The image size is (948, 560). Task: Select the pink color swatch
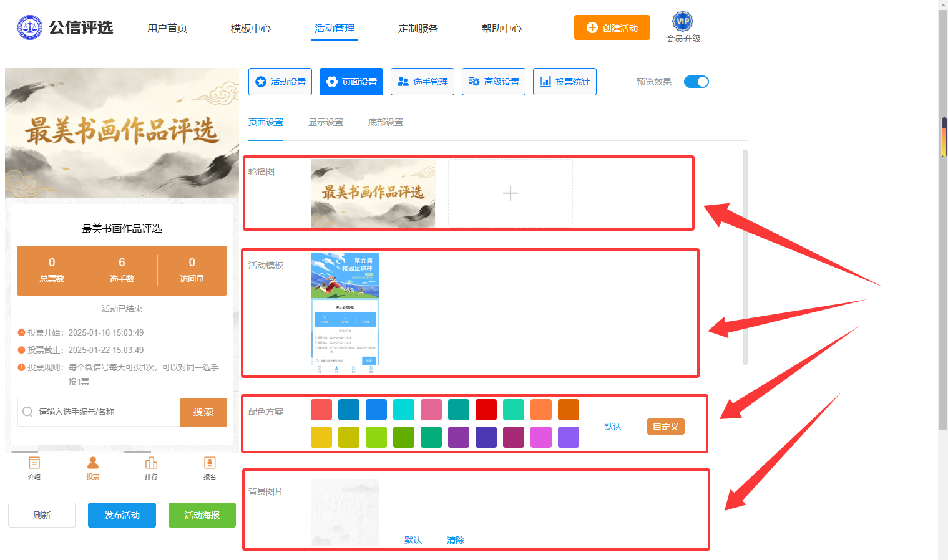click(x=431, y=410)
